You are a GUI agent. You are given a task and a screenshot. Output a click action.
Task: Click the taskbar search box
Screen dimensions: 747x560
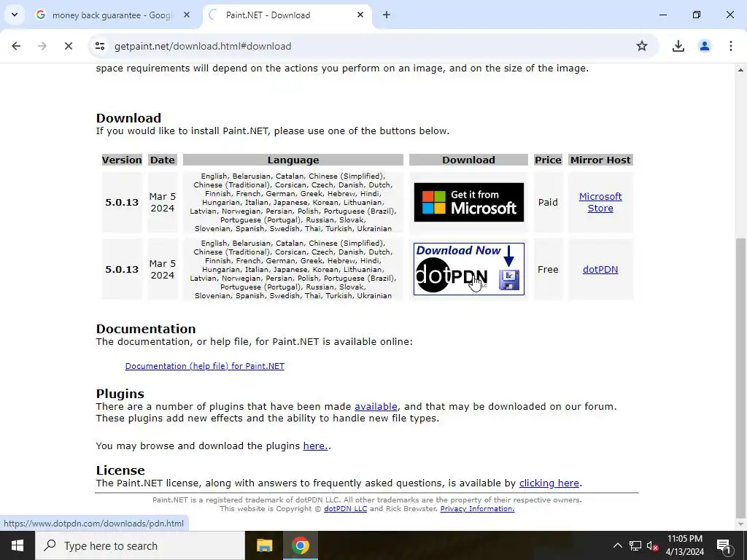tap(140, 545)
